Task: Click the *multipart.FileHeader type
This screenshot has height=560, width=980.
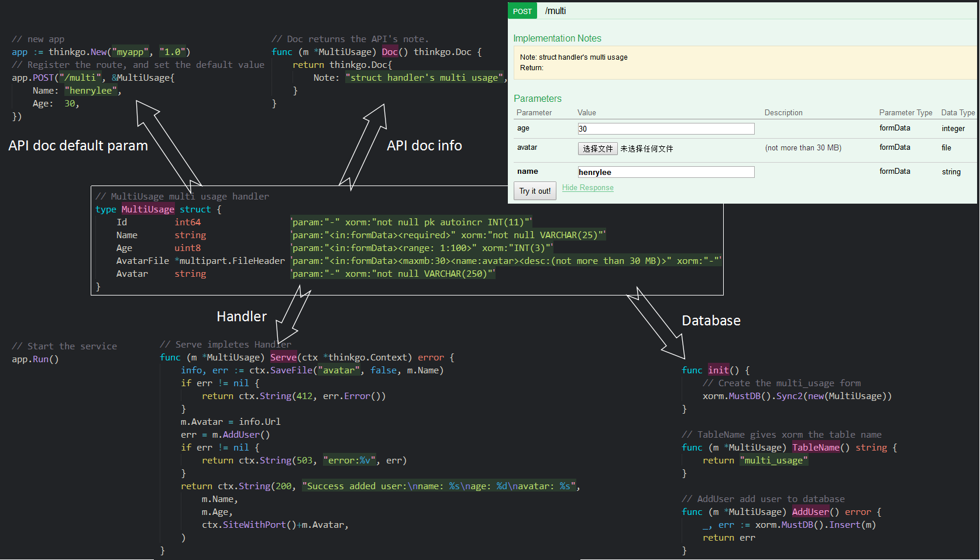Action: point(229,261)
